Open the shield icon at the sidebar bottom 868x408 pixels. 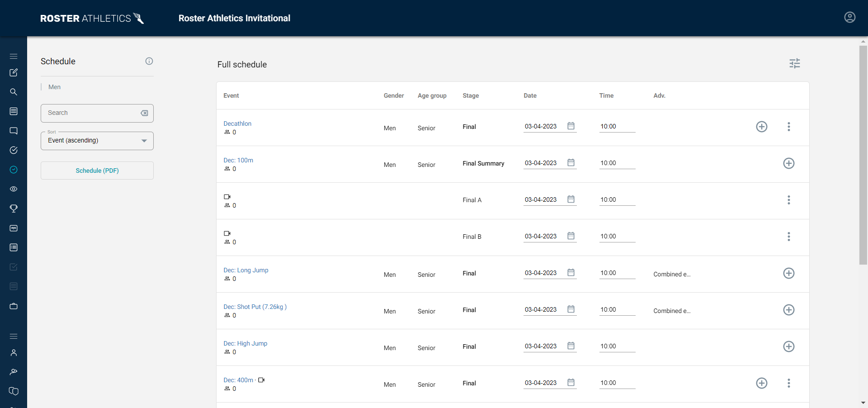14,391
